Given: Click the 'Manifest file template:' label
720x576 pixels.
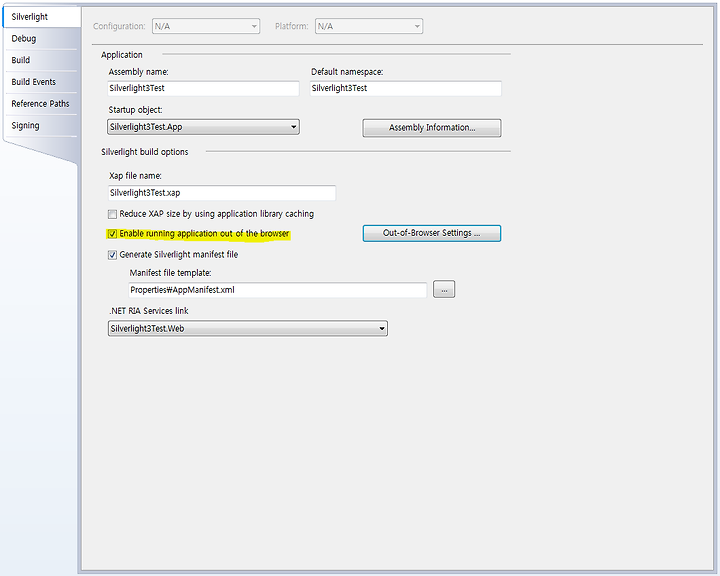Looking at the screenshot, I should click(170, 273).
